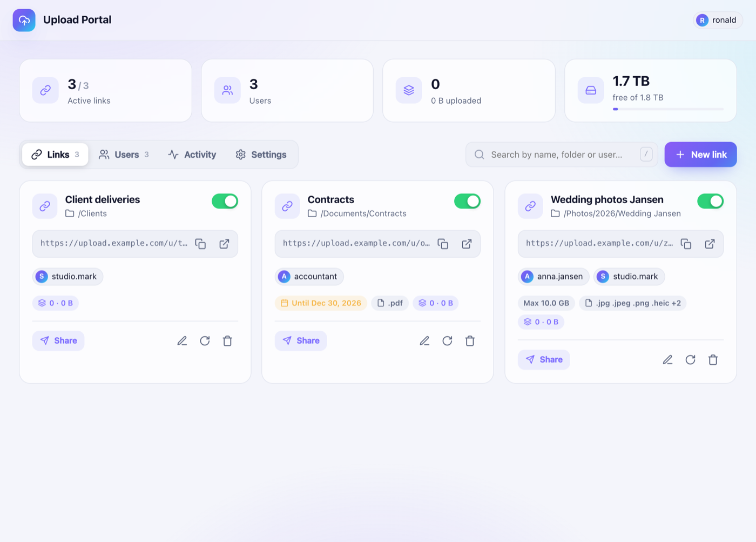Share the Contracts link
The image size is (756, 542).
pyautogui.click(x=301, y=341)
